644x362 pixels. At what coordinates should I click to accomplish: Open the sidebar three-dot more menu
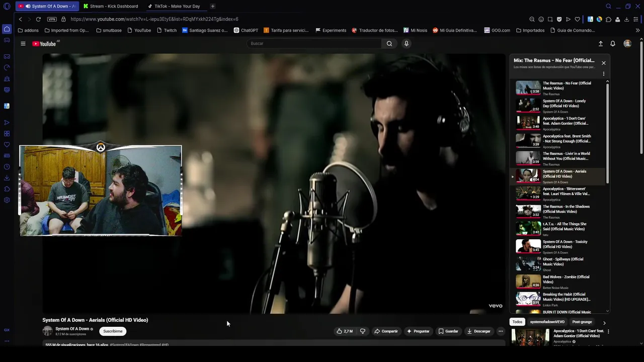click(x=7, y=341)
